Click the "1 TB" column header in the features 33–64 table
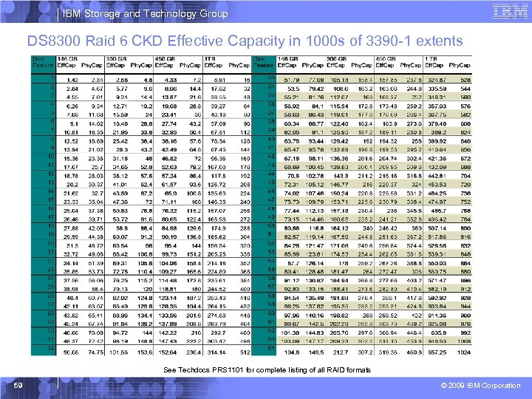 click(x=431, y=59)
